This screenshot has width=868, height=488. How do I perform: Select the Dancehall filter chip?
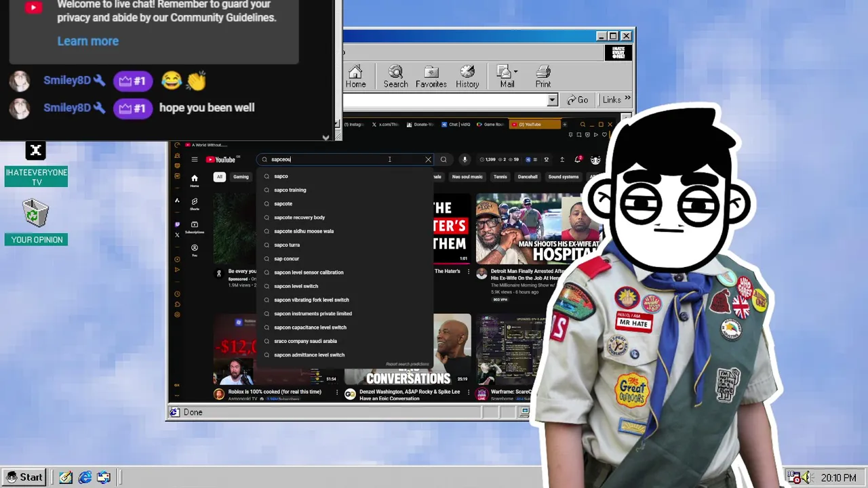[x=528, y=177]
